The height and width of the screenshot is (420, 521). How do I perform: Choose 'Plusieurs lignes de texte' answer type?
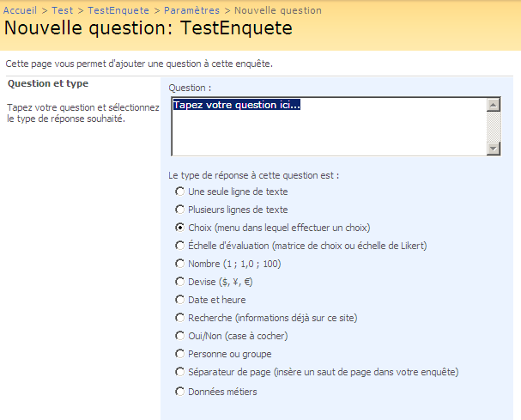[180, 210]
